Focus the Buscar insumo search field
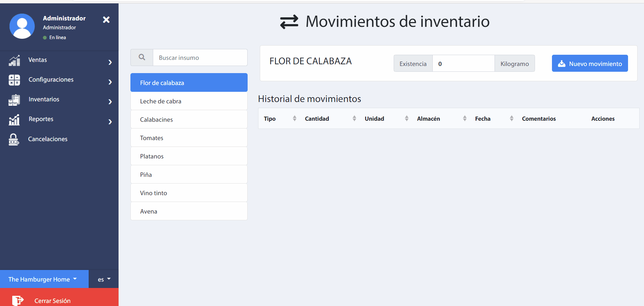 [x=200, y=57]
